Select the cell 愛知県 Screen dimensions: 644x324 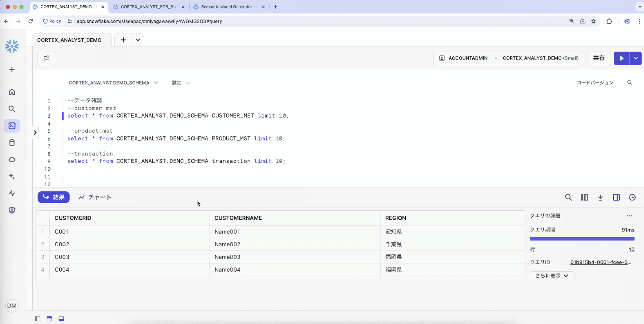pos(452,231)
